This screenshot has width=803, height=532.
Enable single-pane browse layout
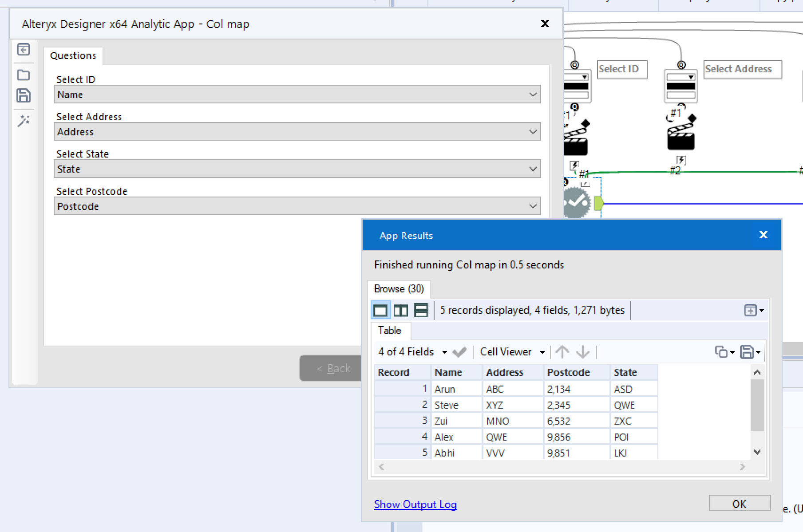(380, 310)
